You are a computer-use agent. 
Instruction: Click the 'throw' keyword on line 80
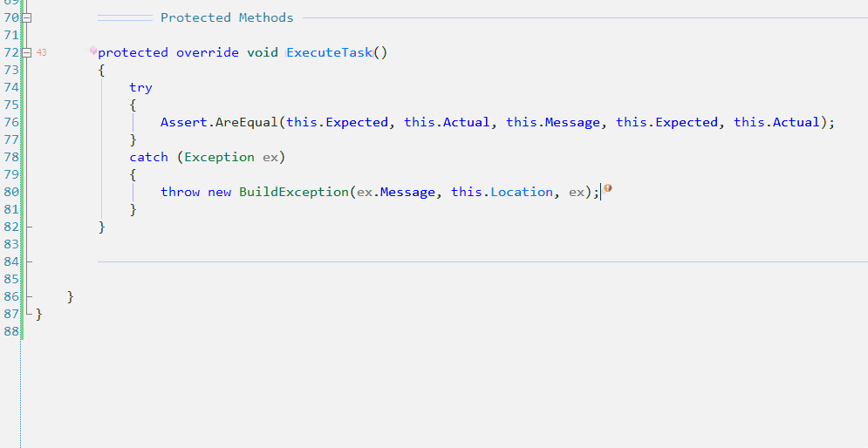tap(180, 192)
